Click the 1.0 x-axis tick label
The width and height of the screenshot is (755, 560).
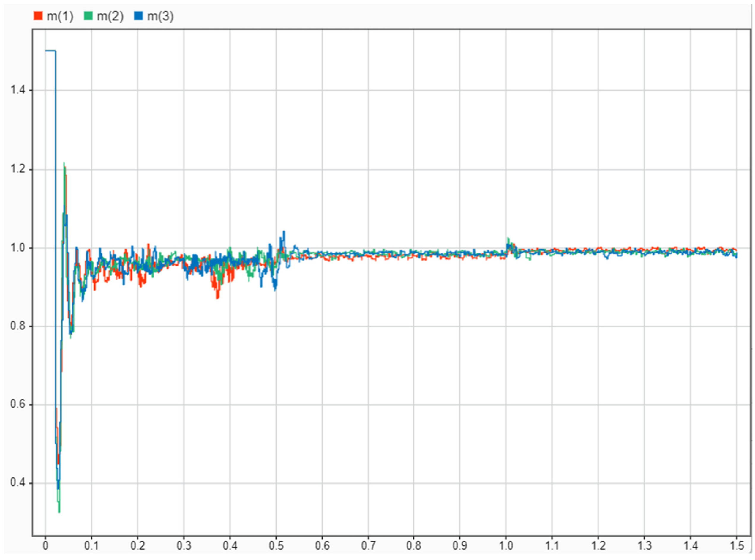(506, 546)
